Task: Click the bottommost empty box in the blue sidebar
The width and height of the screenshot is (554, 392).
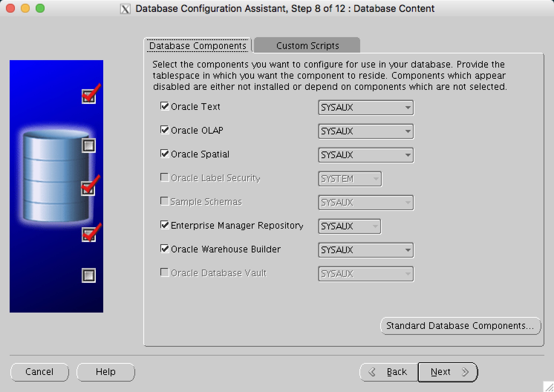Action: click(89, 275)
